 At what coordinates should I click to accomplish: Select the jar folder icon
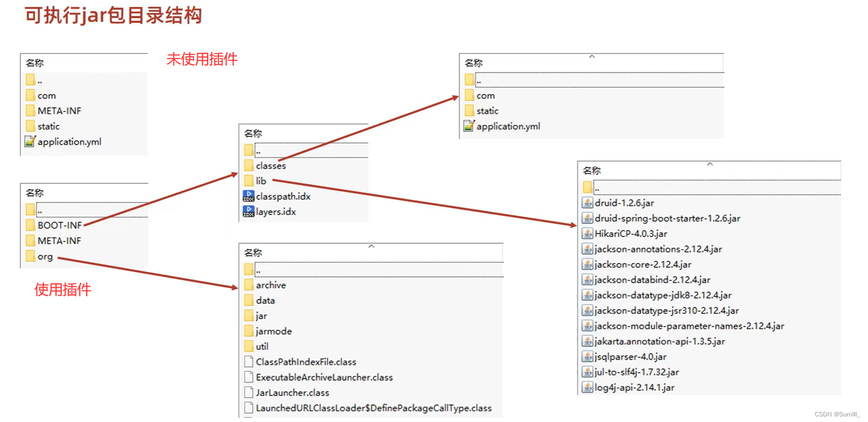click(x=249, y=316)
